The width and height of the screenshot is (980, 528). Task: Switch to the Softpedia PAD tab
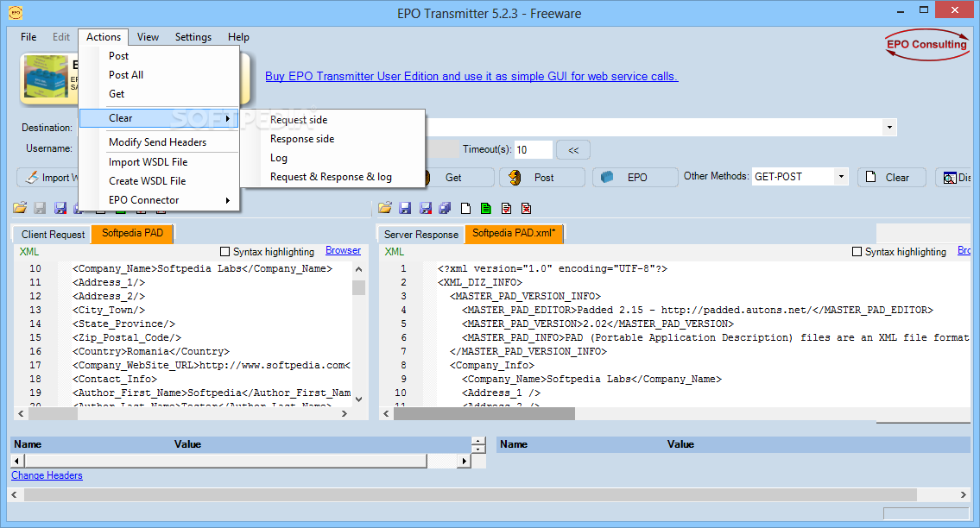(x=132, y=233)
